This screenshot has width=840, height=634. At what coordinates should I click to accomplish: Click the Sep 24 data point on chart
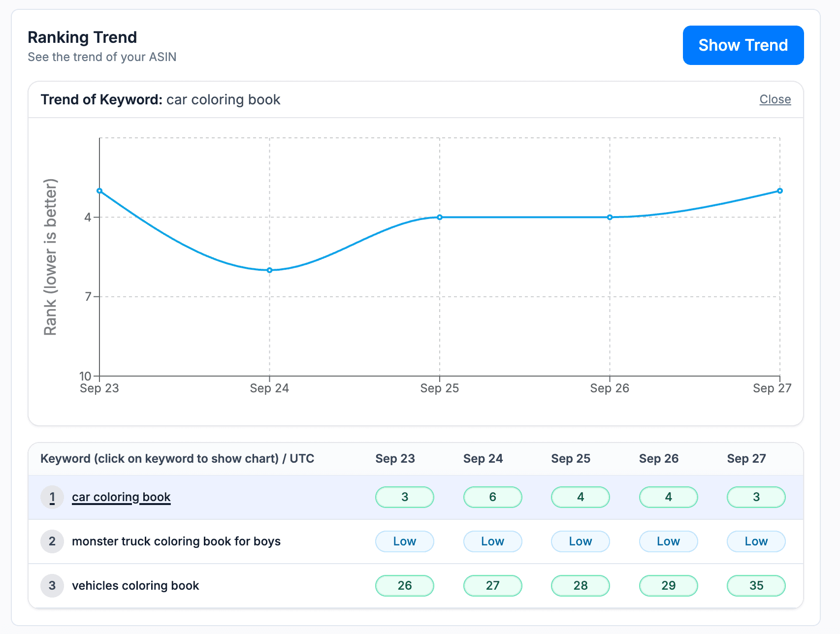[269, 270]
